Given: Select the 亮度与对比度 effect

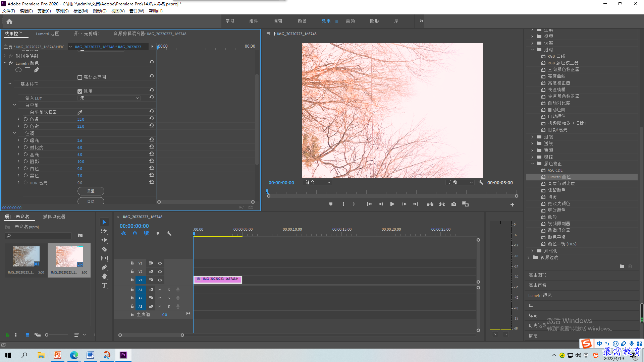Looking at the screenshot, I should pyautogui.click(x=561, y=184).
